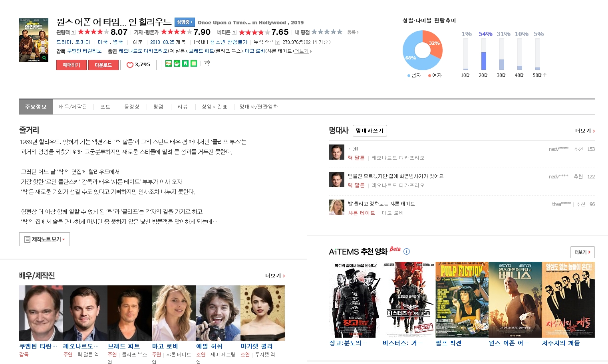Open the Pulp Fiction recommended movie poster

461,300
